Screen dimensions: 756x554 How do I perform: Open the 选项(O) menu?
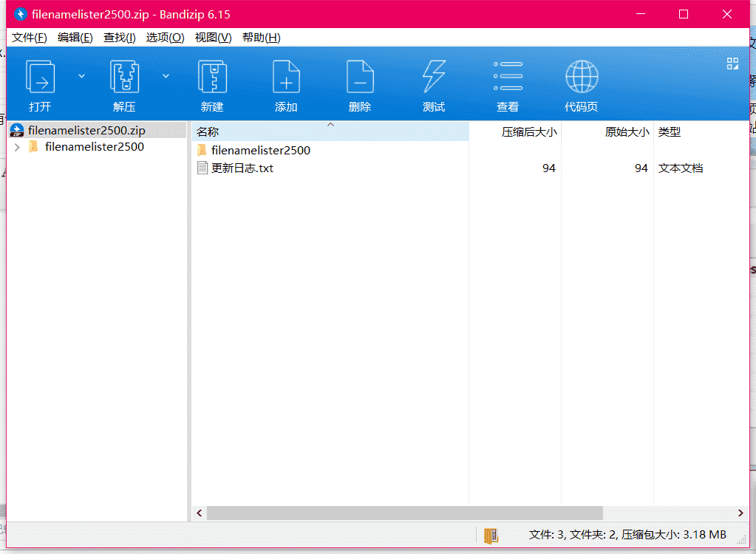(x=166, y=38)
